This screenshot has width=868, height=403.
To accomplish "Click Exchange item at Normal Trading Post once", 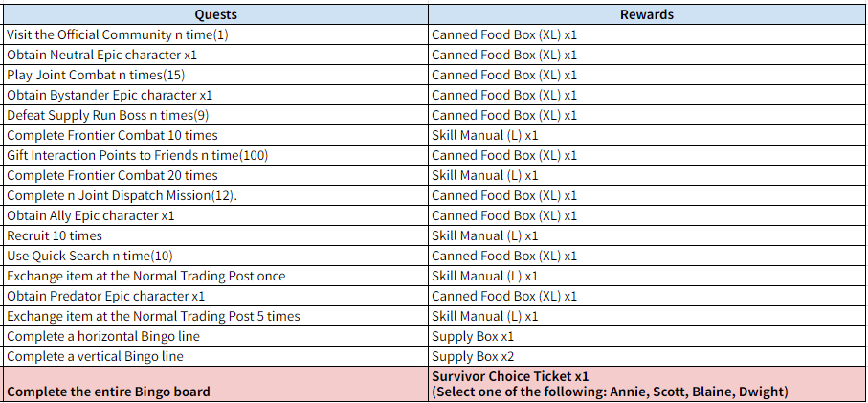I will click(145, 276).
